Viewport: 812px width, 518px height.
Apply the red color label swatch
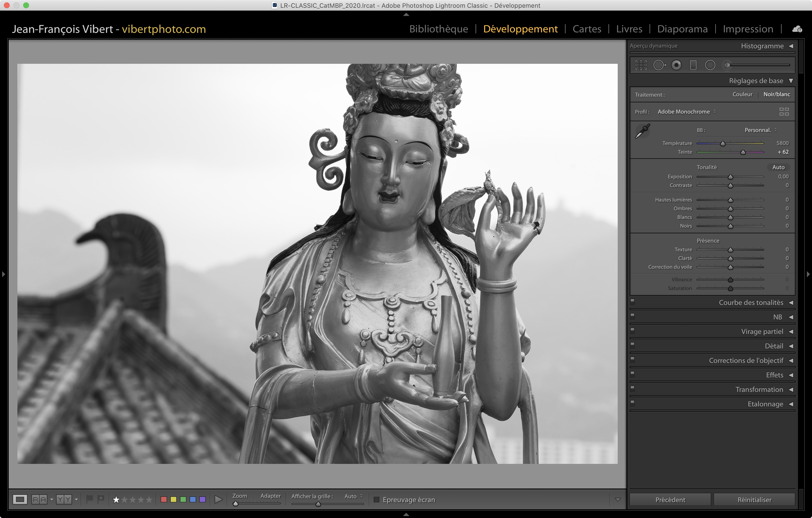pos(164,499)
